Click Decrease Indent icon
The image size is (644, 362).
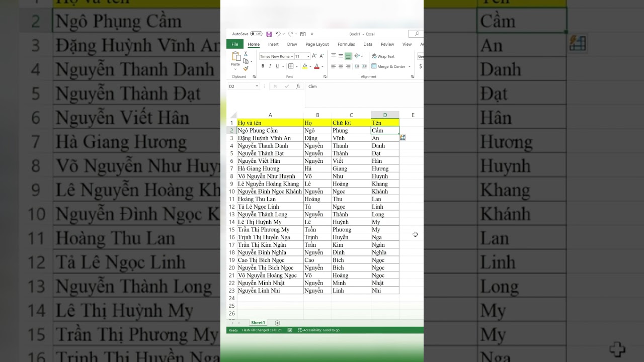[x=357, y=66]
